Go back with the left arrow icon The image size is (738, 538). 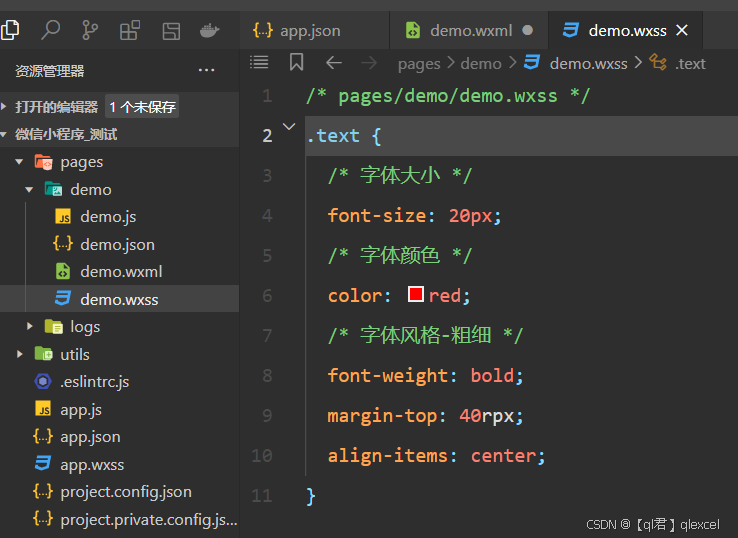tap(334, 63)
